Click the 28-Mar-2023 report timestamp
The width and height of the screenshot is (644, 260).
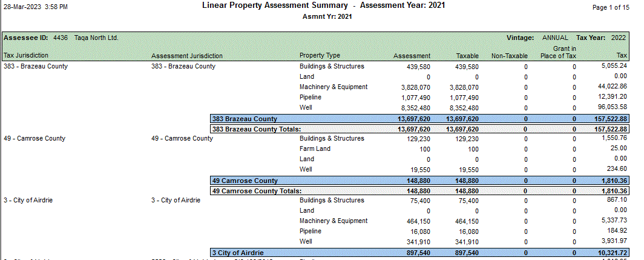35,7
